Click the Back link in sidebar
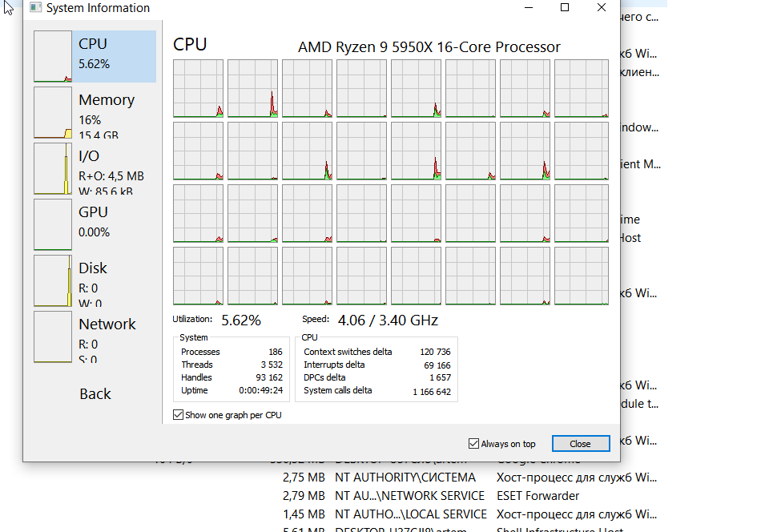 (95, 394)
